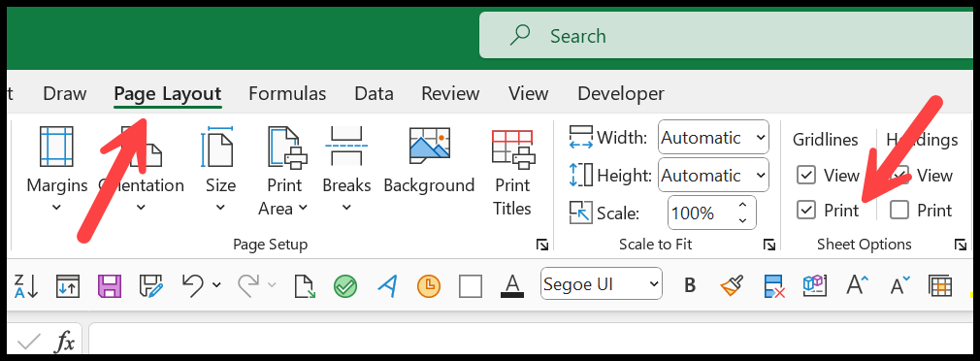Switch to the Data tab
980x361 pixels.
pos(374,94)
